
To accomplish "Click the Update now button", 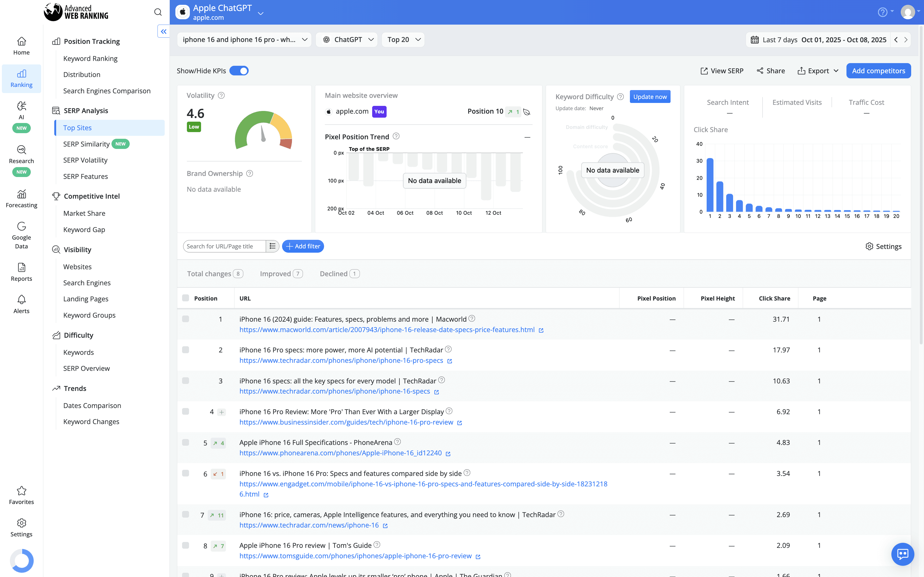I will tap(650, 97).
